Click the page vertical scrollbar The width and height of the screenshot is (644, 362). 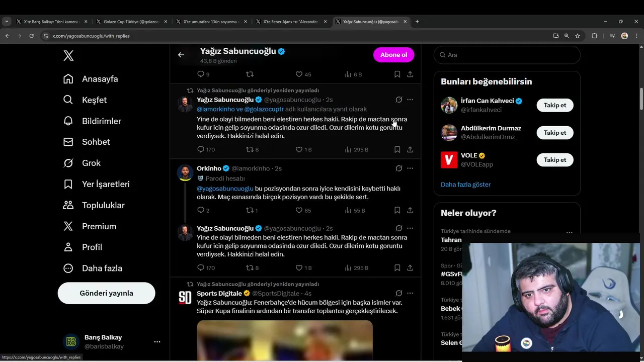coord(641,100)
